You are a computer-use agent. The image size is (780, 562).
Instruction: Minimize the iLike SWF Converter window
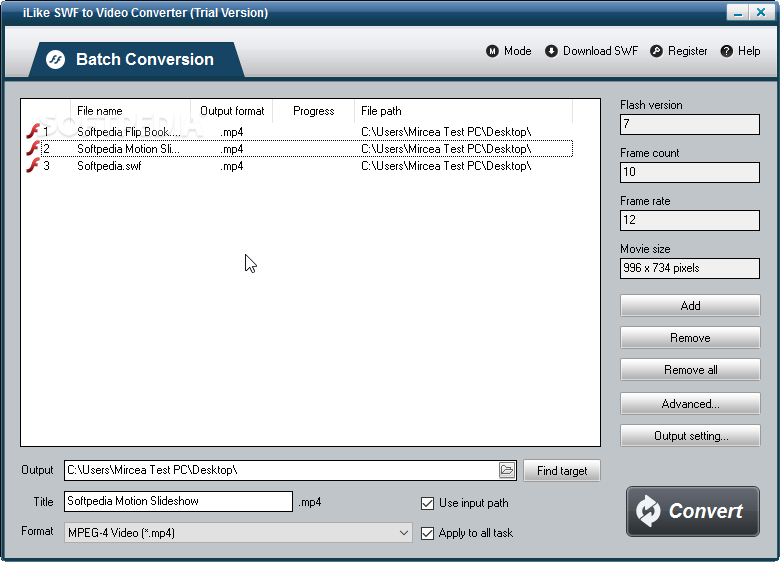tap(738, 12)
